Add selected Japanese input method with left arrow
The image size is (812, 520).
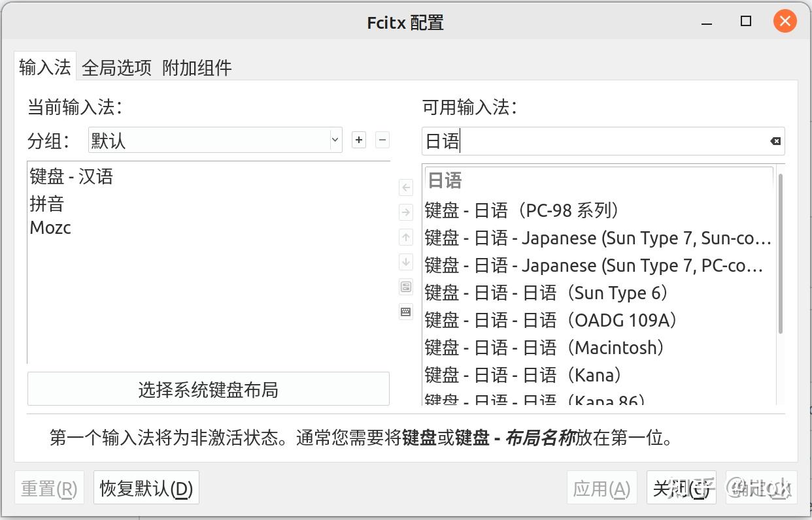[x=405, y=187]
